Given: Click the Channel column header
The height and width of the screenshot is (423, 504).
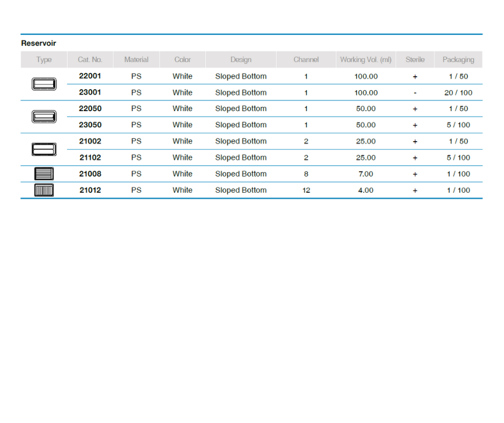Looking at the screenshot, I should point(306,60).
